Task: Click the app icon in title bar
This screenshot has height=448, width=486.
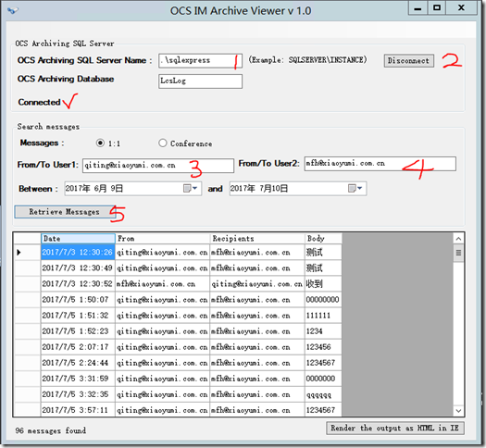Action: (13, 10)
